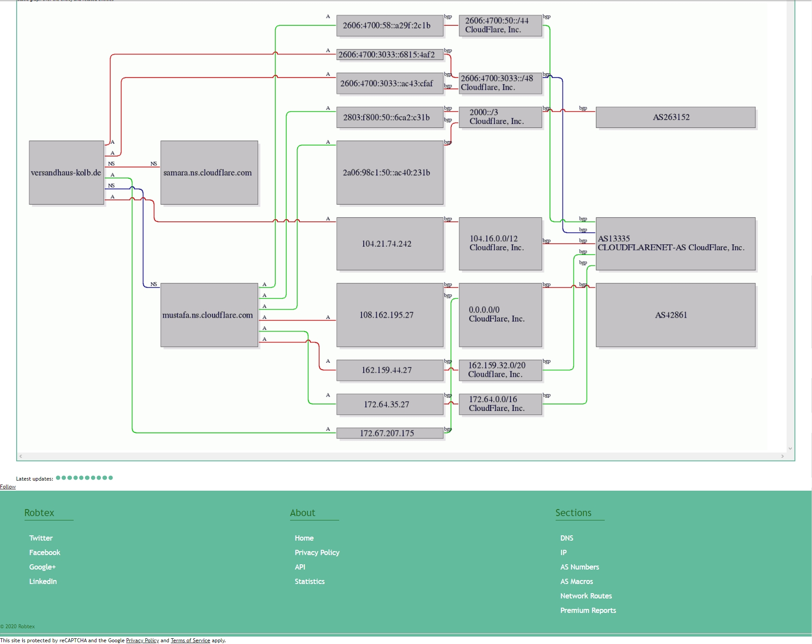Click the 104.21.74.242 IP node
Image resolution: width=812 pixels, height=644 pixels.
390,244
